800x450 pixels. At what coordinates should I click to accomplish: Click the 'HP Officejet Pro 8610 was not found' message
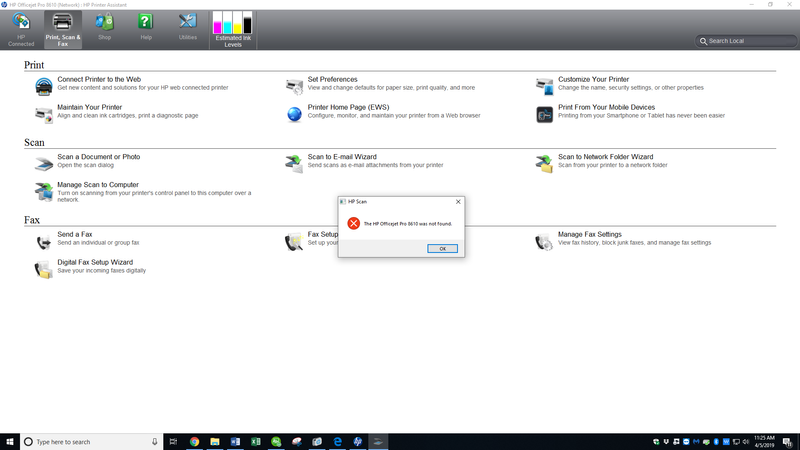pos(408,224)
